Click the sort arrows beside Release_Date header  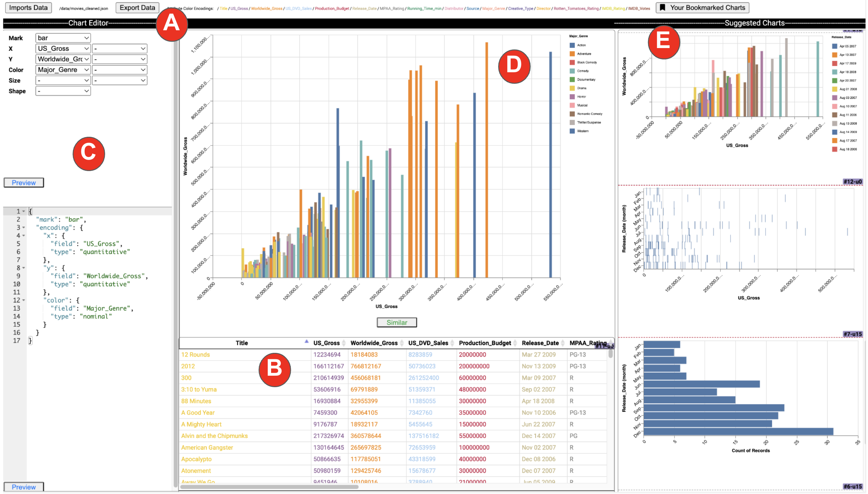tap(563, 343)
